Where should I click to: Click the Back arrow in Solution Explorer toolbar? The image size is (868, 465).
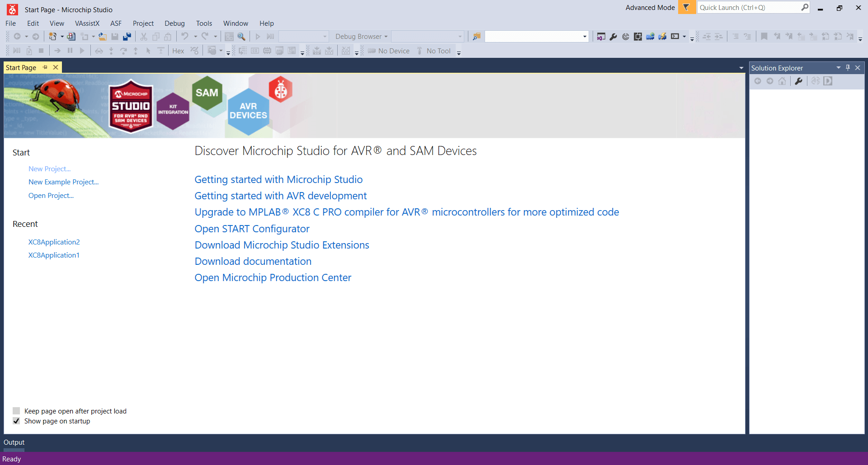tap(758, 81)
